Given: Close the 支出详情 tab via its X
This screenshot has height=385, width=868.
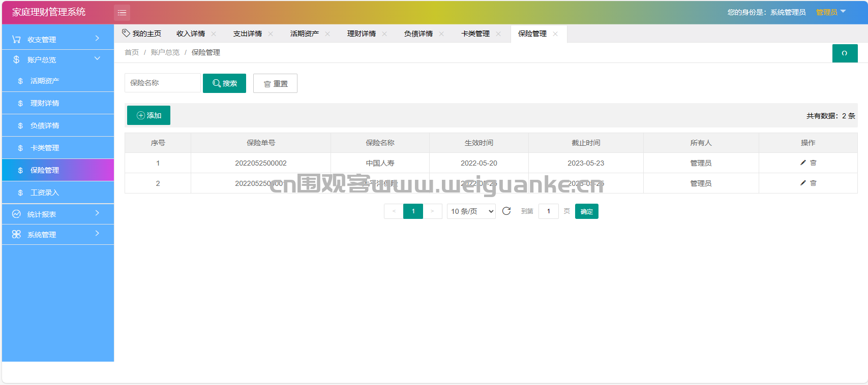Looking at the screenshot, I should [x=271, y=34].
